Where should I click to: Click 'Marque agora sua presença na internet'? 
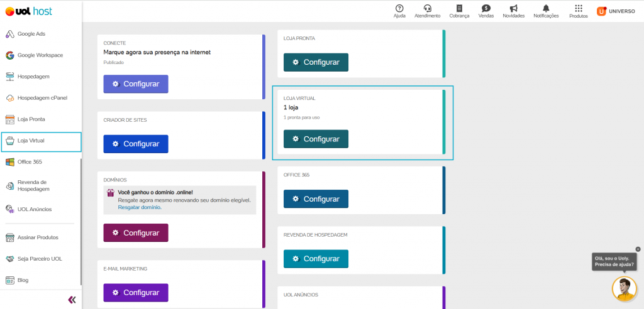tap(157, 52)
